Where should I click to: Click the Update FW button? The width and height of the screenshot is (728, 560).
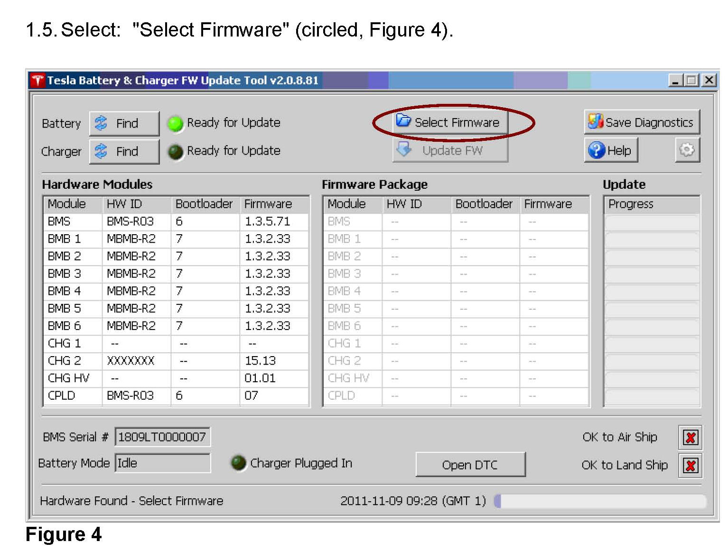tap(450, 151)
